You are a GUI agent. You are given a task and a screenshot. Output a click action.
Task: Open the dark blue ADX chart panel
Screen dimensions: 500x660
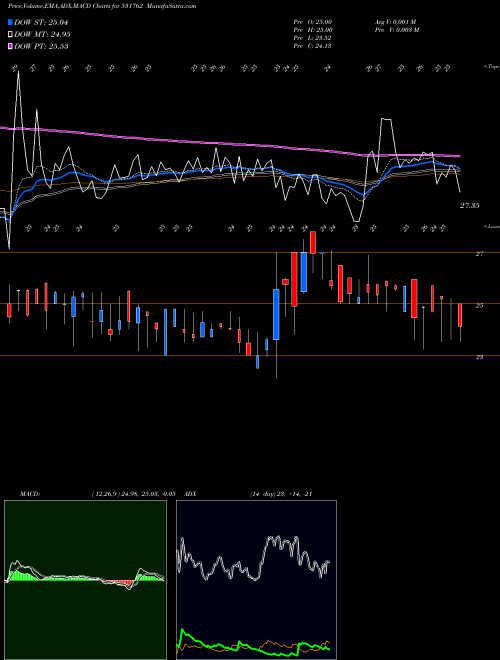point(256,580)
